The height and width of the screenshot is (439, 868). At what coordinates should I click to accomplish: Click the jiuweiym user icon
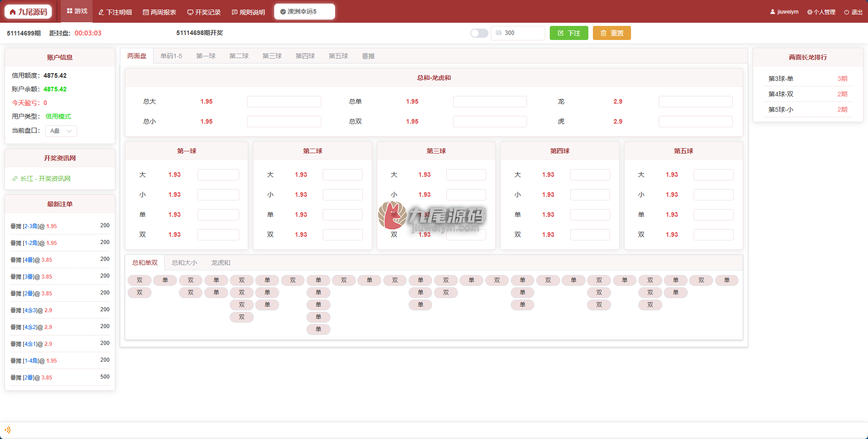tap(772, 12)
